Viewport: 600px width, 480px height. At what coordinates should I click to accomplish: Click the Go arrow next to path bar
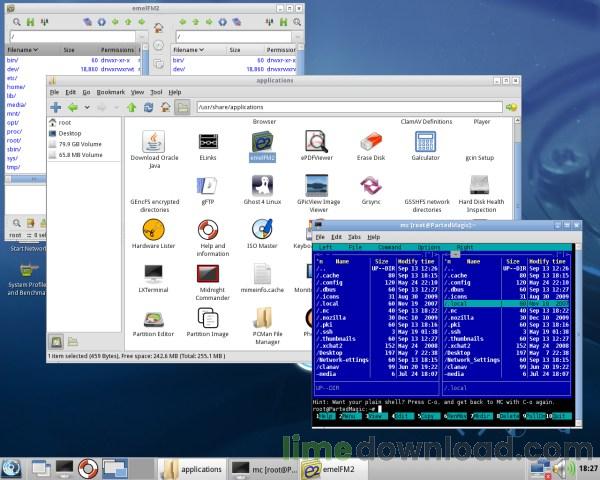[511, 108]
